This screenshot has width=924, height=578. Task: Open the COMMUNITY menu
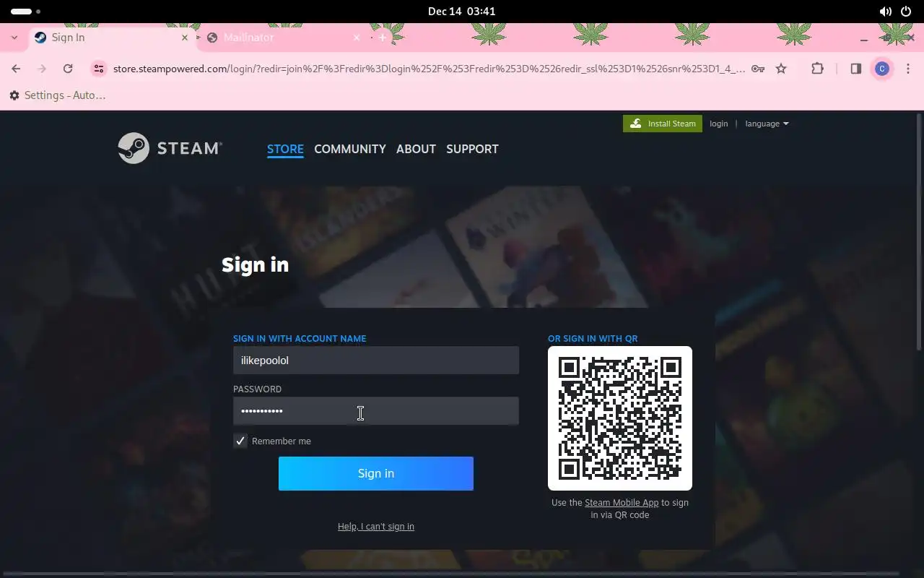coord(350,149)
